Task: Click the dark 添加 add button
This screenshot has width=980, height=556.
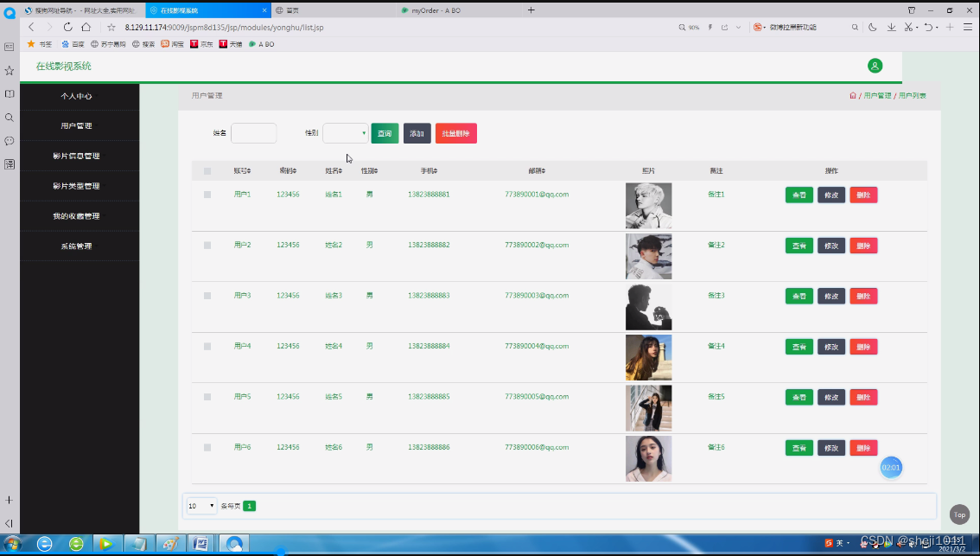Action: click(417, 133)
